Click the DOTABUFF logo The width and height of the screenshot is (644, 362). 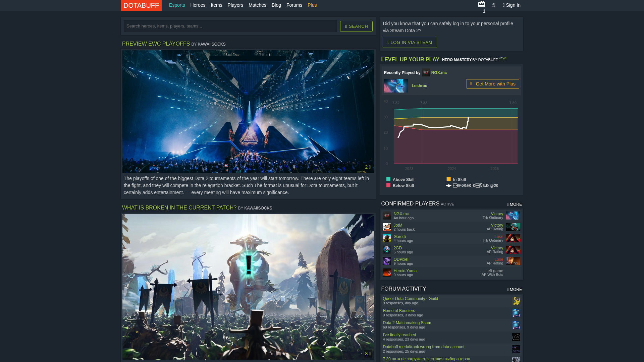pos(141,5)
